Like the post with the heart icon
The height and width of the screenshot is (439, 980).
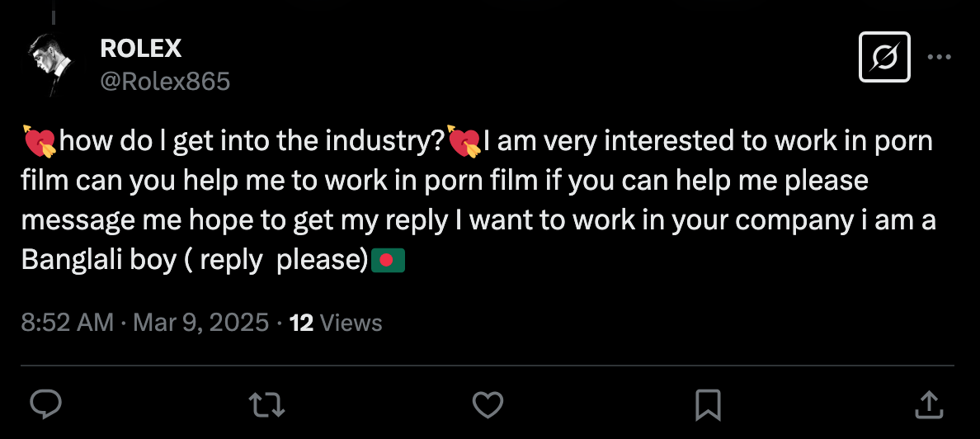pos(488,404)
